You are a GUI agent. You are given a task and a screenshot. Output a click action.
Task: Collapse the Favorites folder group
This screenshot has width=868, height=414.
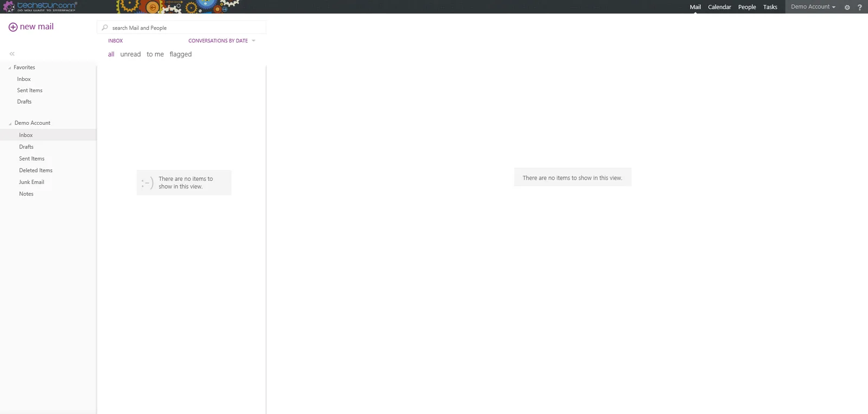pos(10,68)
